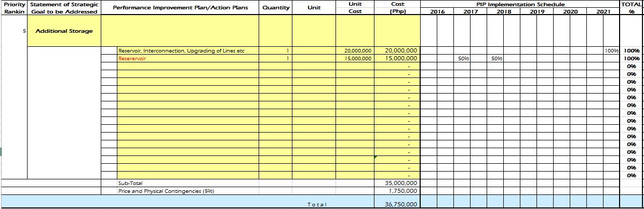Image resolution: width=644 pixels, height=209 pixels.
Task: Select the Cost (Php) cell showing 15,000,000
Action: point(397,58)
